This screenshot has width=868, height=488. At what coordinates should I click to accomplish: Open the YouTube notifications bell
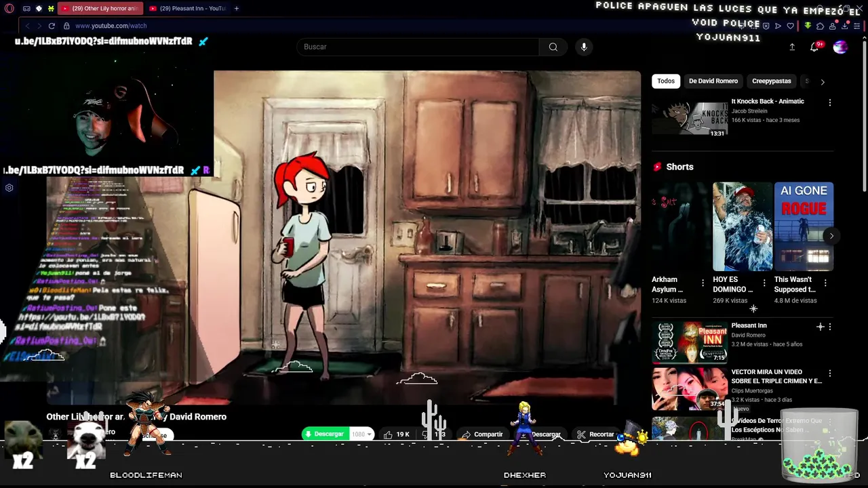(x=814, y=47)
